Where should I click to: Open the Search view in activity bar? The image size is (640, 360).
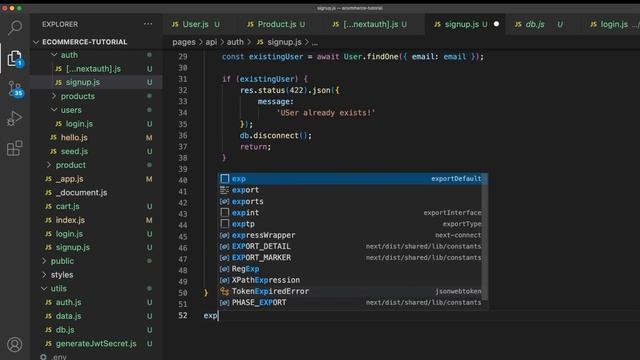tap(15, 28)
